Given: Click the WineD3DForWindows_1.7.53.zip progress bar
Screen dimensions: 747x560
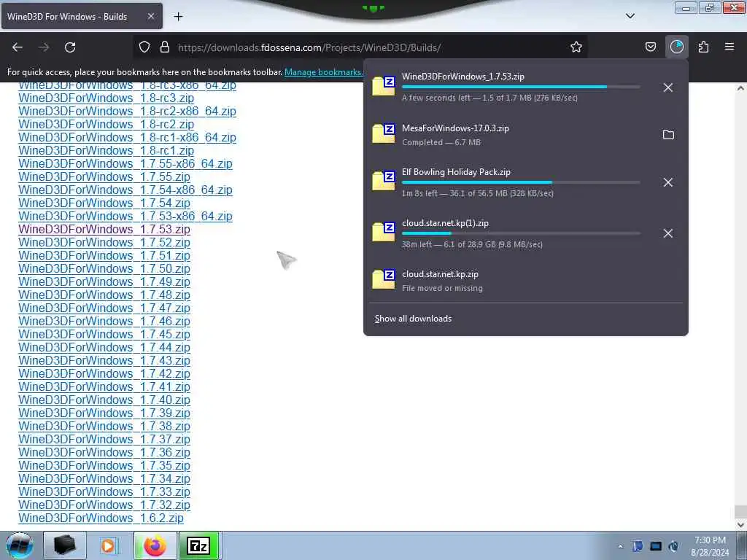Looking at the screenshot, I should (x=521, y=87).
